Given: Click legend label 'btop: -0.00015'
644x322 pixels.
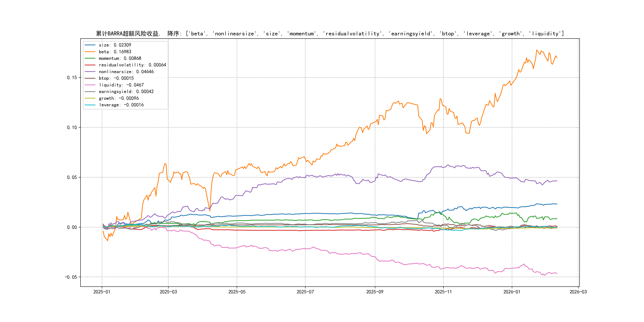Looking at the screenshot, I should pos(116,78).
